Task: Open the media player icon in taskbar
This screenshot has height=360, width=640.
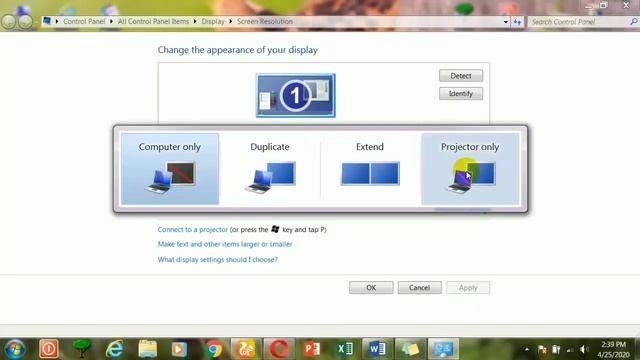Action: [179, 349]
